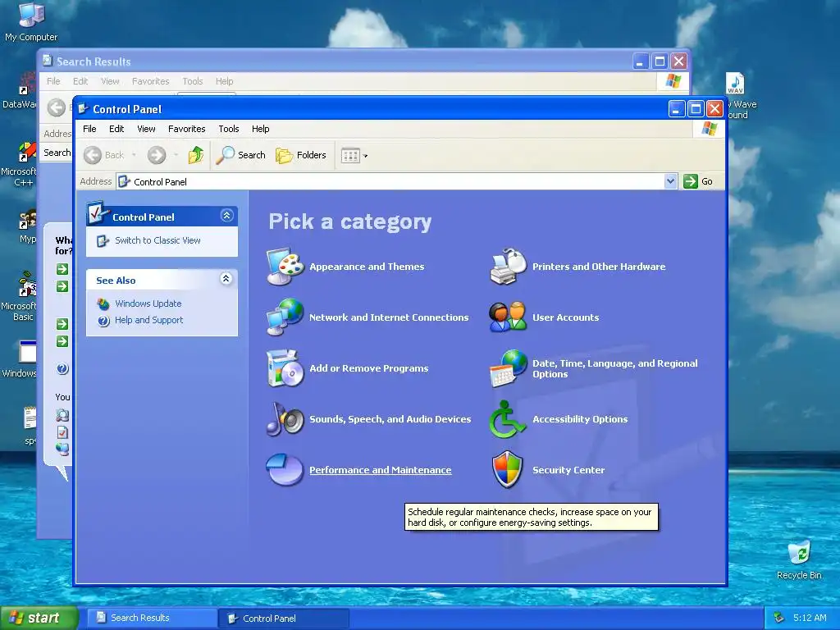
Task: Click the Security Center text link
Action: [x=568, y=470]
